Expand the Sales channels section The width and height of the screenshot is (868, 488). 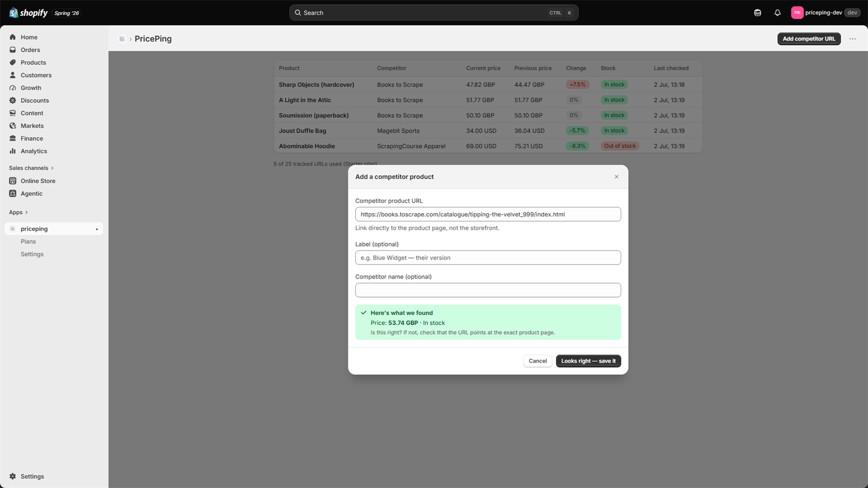(31, 168)
